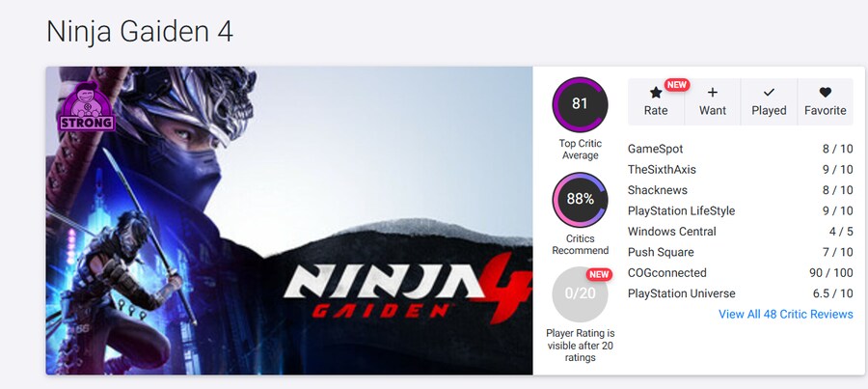This screenshot has height=389, width=868.
Task: View All 48 Critic Reviews
Action: click(785, 315)
